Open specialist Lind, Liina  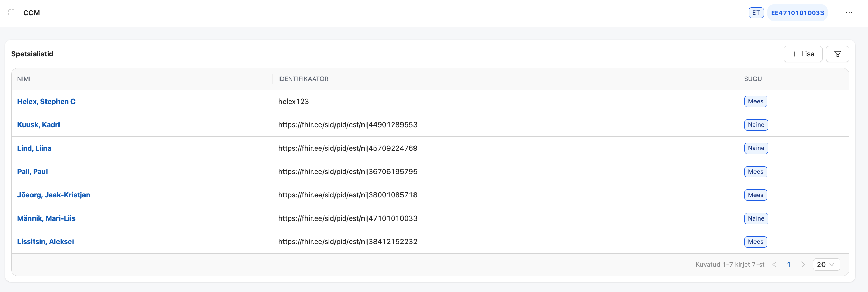[x=34, y=148]
